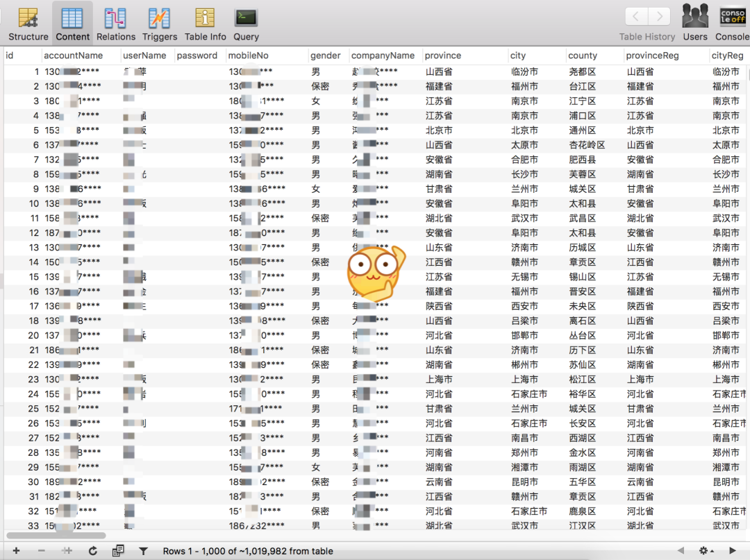Navigate back in Table History
The image size is (750, 560).
(637, 17)
